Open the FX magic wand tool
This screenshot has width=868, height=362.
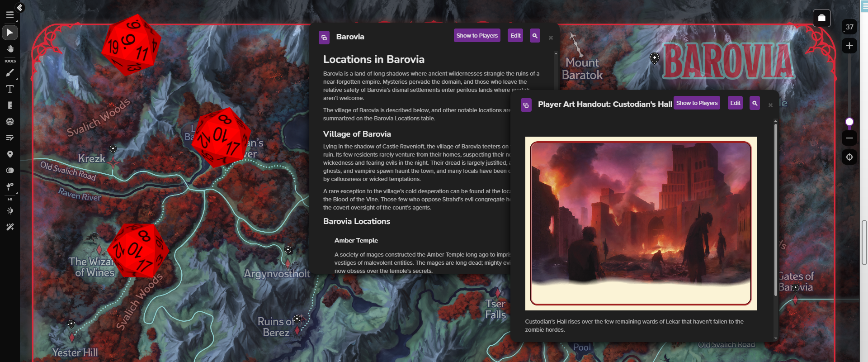[9, 227]
